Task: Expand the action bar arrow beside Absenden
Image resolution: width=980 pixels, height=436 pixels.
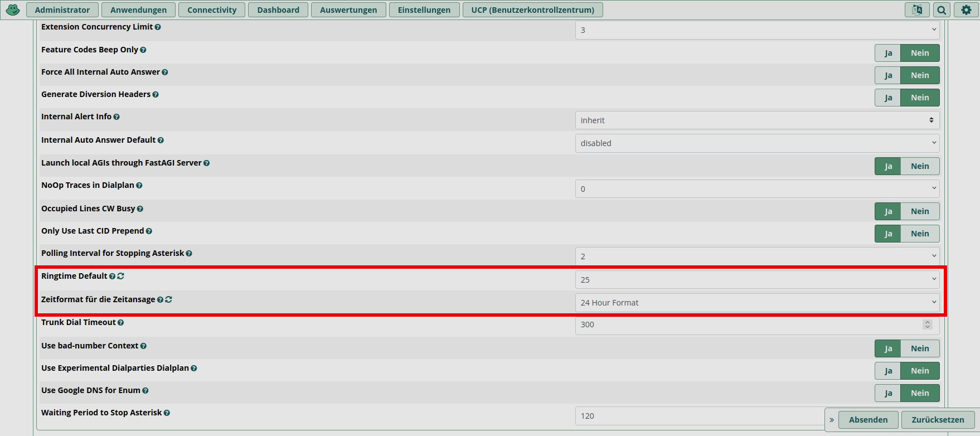Action: pos(832,420)
